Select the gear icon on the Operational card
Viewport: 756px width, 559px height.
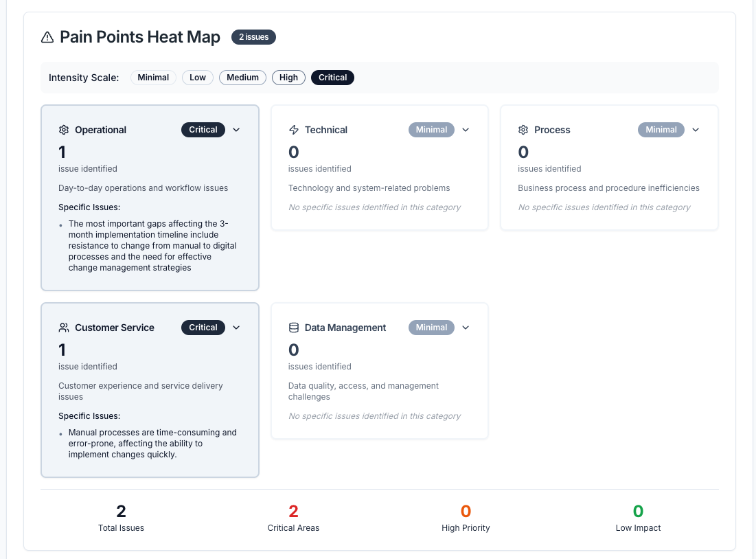[63, 129]
